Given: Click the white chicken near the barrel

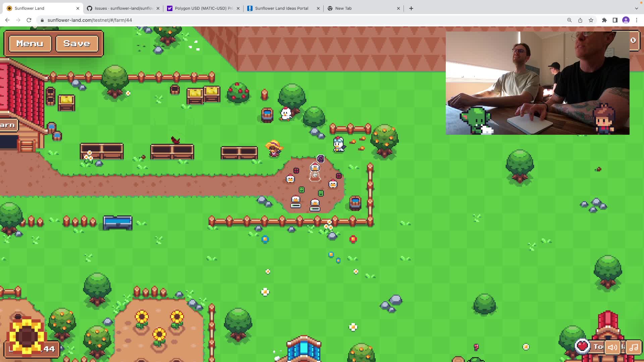Looking at the screenshot, I should point(286,114).
